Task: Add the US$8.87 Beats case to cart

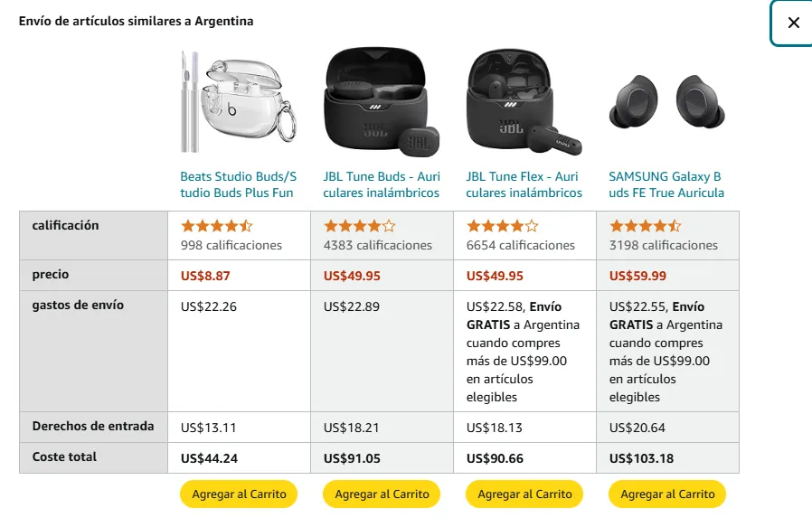Action: tap(239, 494)
